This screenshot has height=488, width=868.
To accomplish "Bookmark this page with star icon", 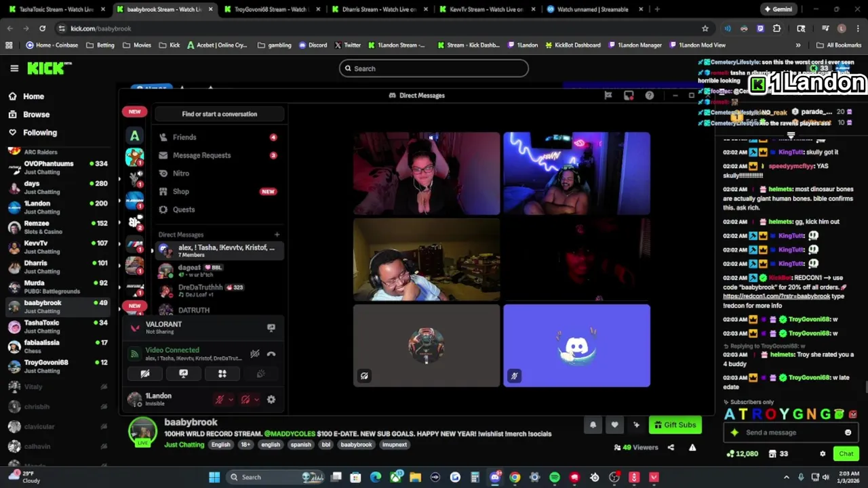I will coord(705,28).
